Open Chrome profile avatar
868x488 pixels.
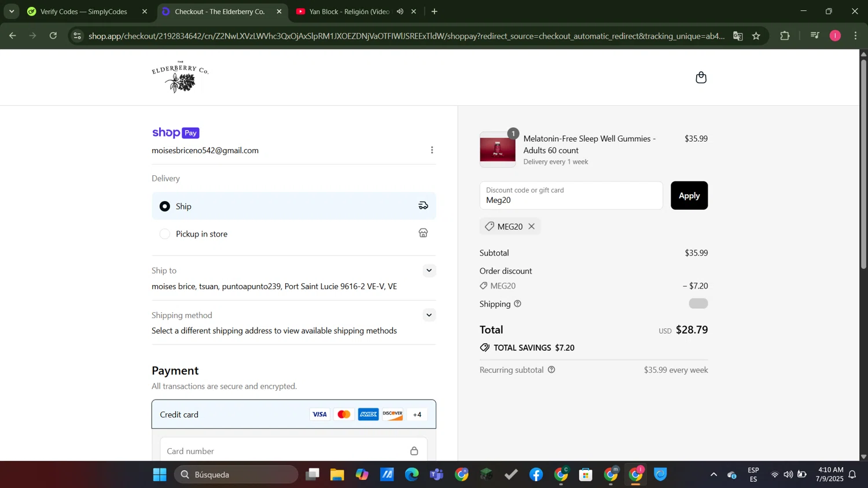(835, 36)
